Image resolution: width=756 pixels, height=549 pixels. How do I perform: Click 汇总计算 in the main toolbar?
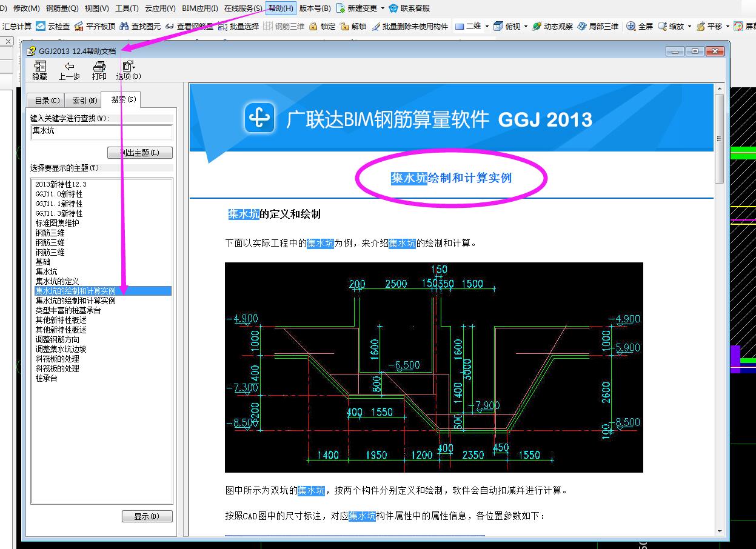pyautogui.click(x=17, y=26)
